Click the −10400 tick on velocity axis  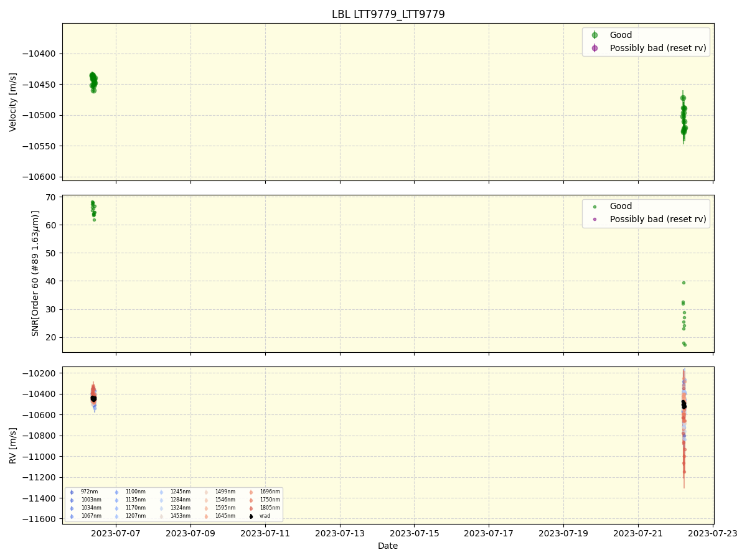pos(39,54)
